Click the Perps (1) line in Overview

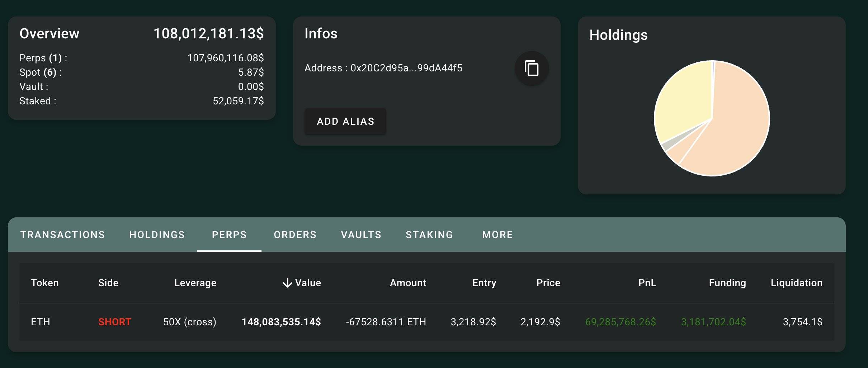coord(42,58)
